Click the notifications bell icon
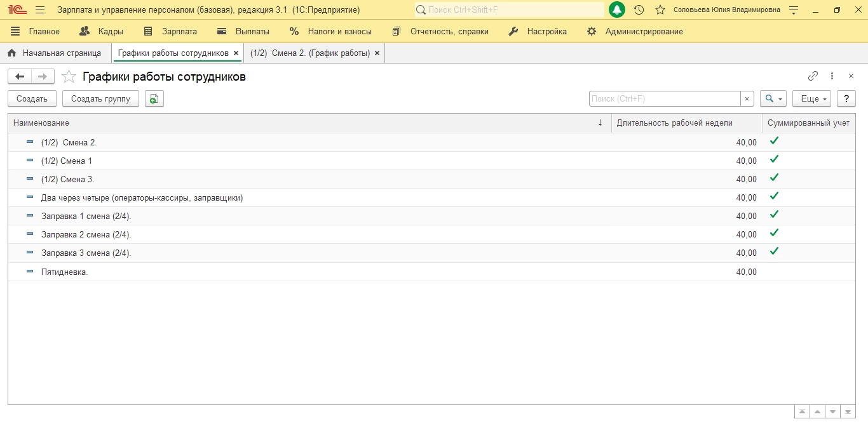 click(x=616, y=10)
